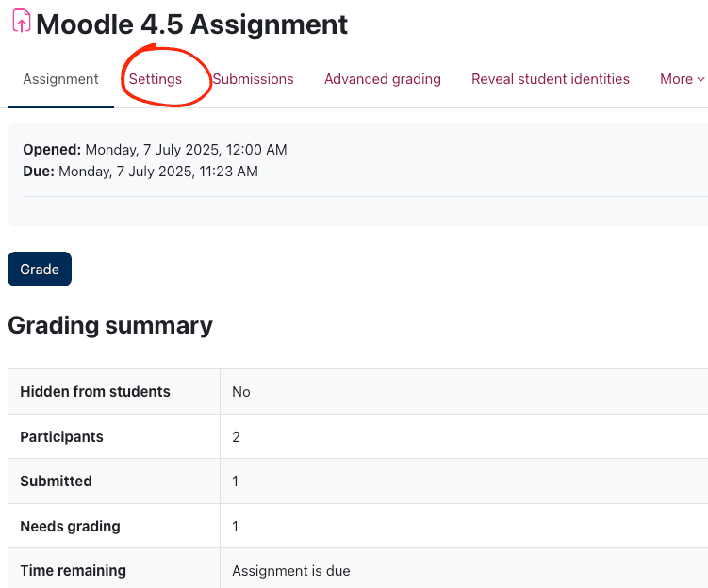Click the Moodle 4.5 Assignment title
The height and width of the screenshot is (588, 708).
pyautogui.click(x=191, y=24)
